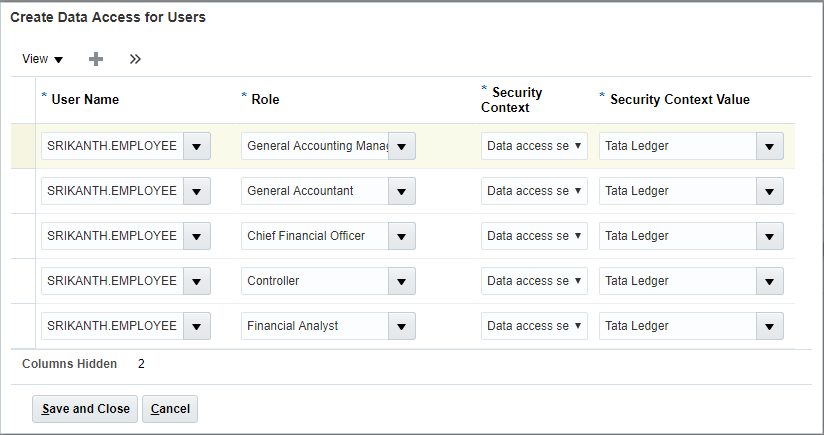Open User Name dropdown in first row
The height and width of the screenshot is (435, 824).
tap(196, 146)
